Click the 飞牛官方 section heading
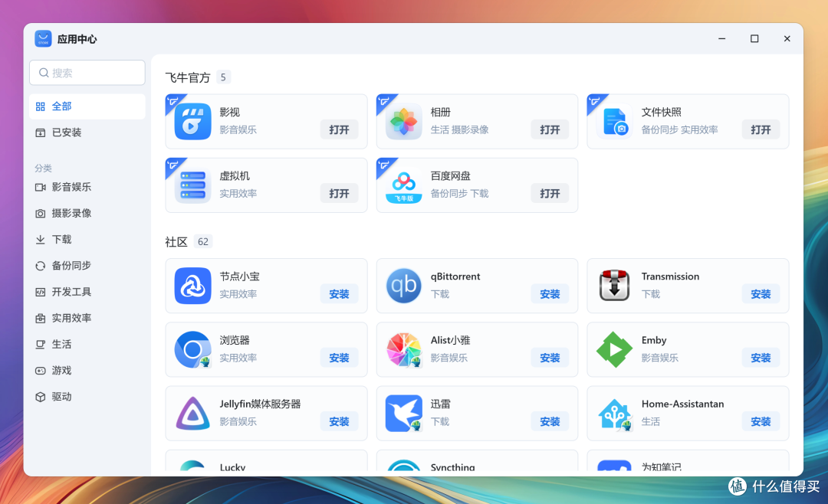This screenshot has height=504, width=828. click(x=188, y=77)
